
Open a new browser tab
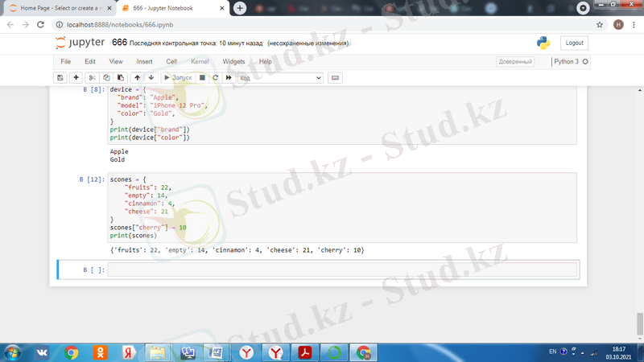(x=240, y=8)
